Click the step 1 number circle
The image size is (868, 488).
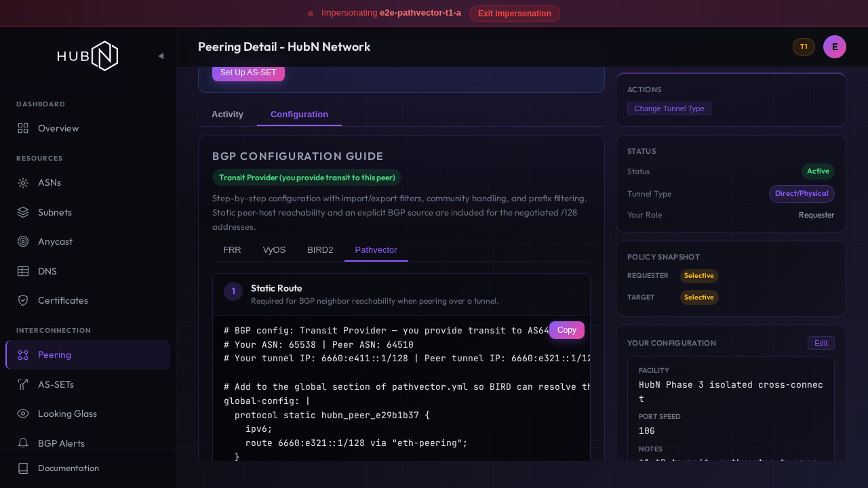tap(233, 291)
